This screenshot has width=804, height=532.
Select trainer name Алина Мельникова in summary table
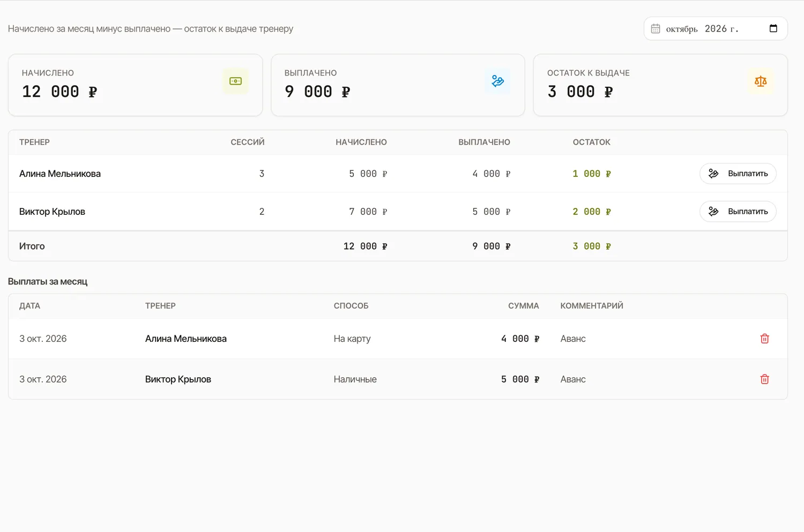tap(60, 174)
